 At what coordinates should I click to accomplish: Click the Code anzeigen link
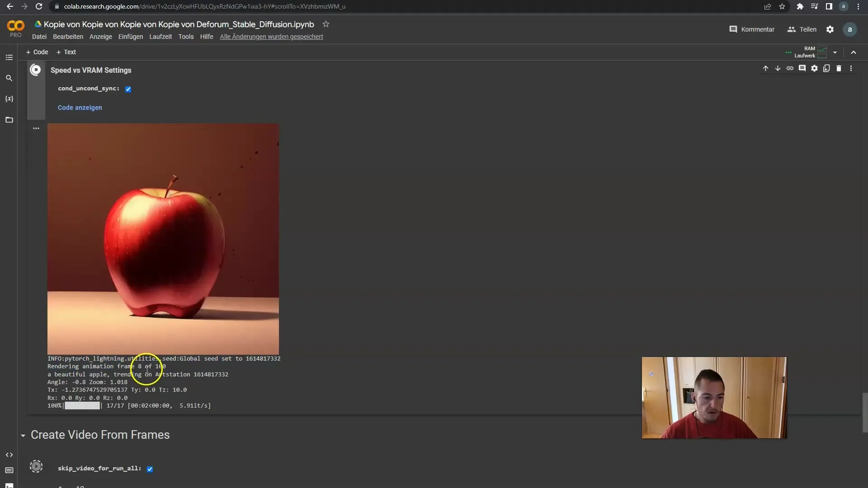(x=80, y=108)
